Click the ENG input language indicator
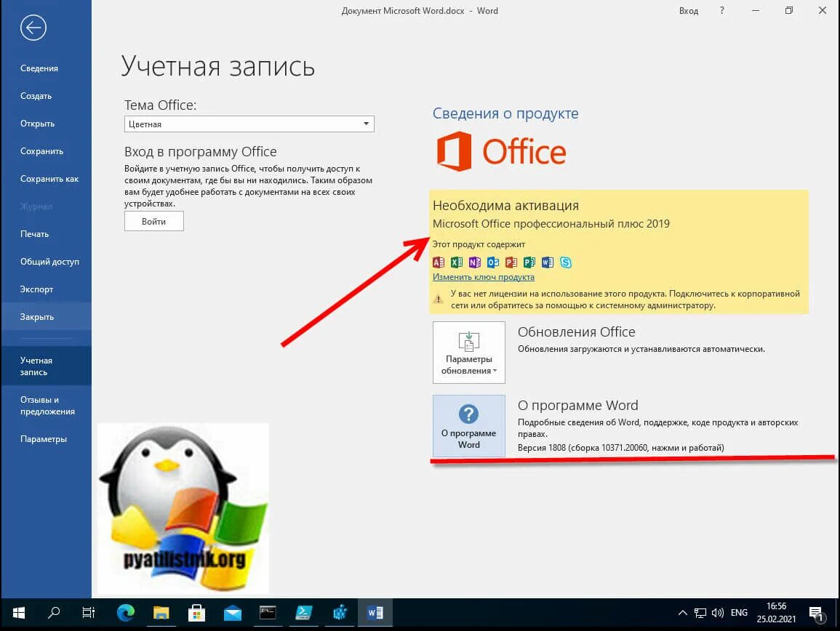The image size is (840, 631). (x=739, y=613)
